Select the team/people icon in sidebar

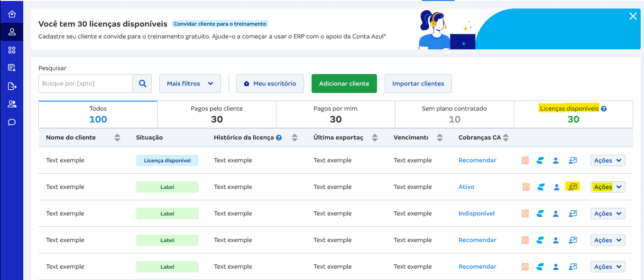click(11, 103)
